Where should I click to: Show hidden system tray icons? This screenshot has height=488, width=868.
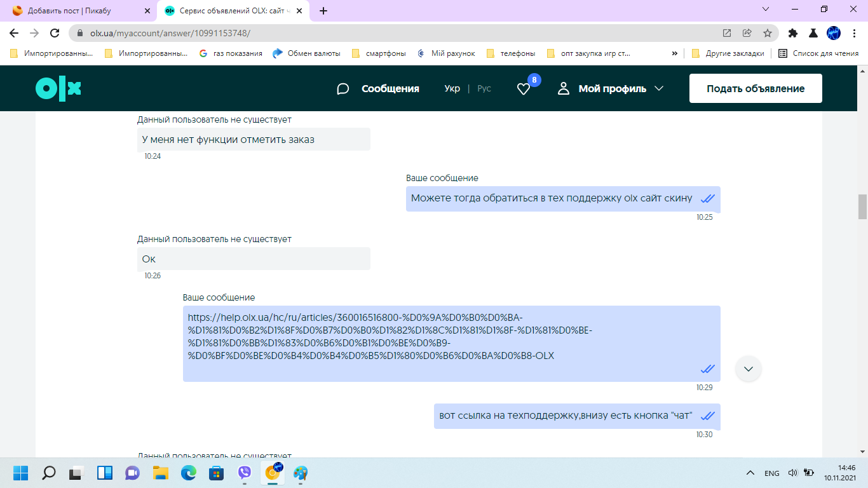[x=750, y=473]
